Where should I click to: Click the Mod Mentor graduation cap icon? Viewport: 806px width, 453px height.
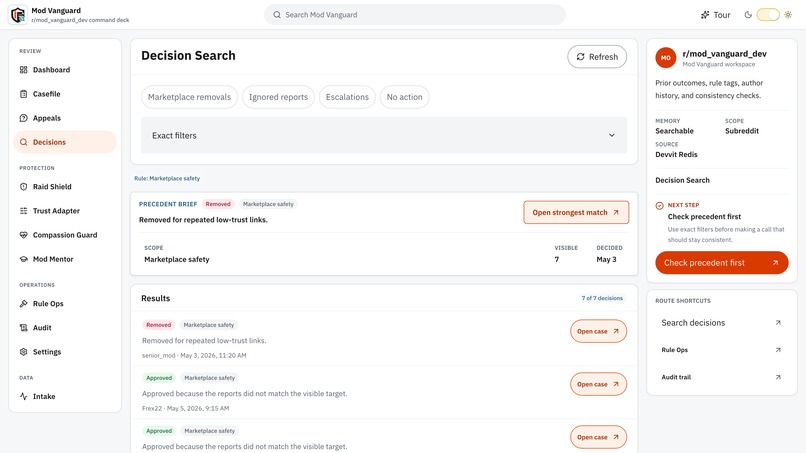[x=24, y=259]
